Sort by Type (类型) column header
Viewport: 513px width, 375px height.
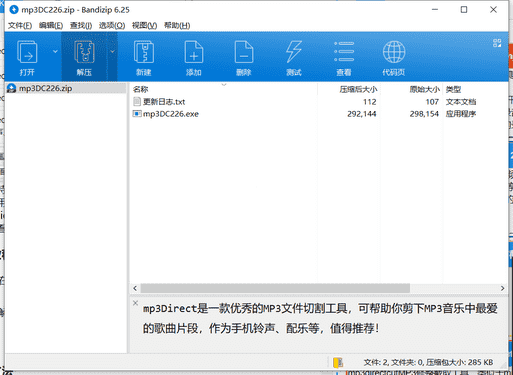point(454,89)
